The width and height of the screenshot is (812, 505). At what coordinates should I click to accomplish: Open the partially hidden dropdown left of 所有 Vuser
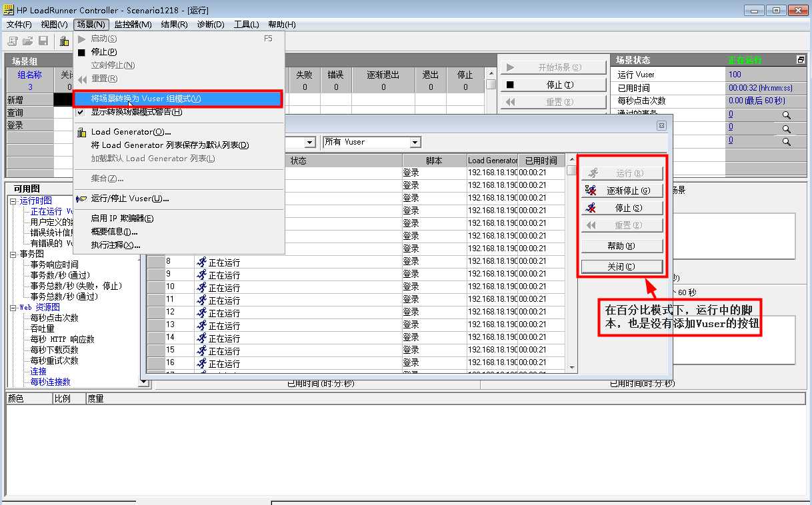(310, 143)
